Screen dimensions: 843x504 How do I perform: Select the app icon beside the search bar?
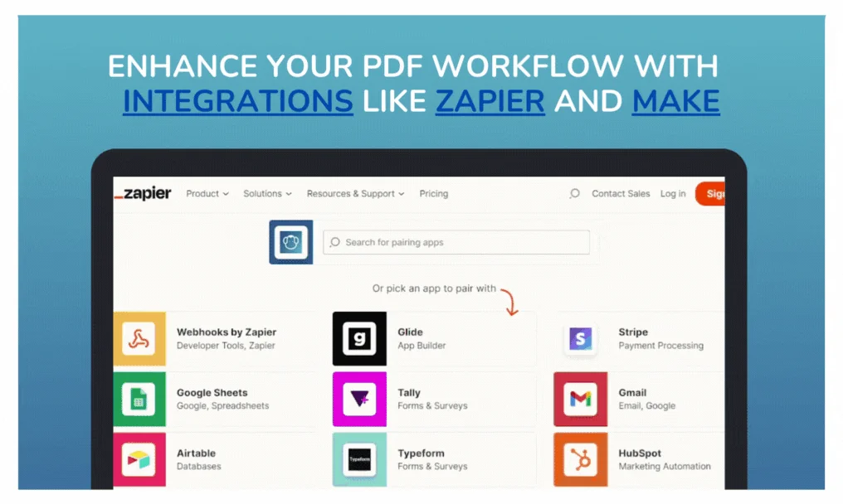click(290, 242)
